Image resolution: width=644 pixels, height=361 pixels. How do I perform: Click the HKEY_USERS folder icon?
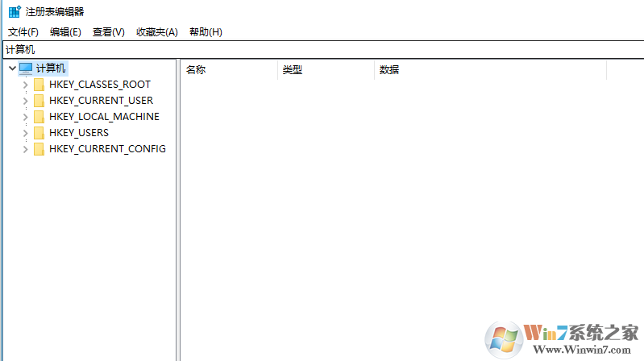pyautogui.click(x=39, y=133)
